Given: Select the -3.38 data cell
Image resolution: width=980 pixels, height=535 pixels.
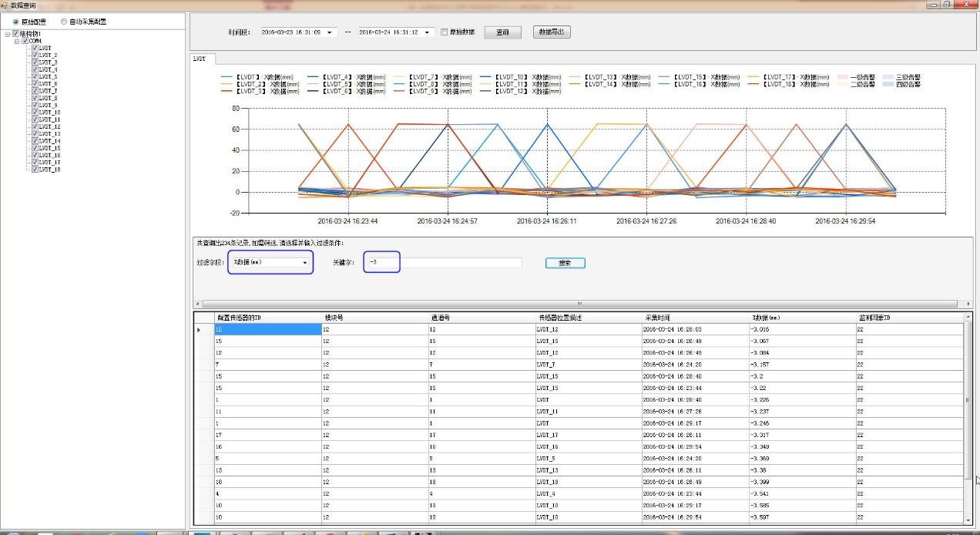Looking at the screenshot, I should point(803,470).
